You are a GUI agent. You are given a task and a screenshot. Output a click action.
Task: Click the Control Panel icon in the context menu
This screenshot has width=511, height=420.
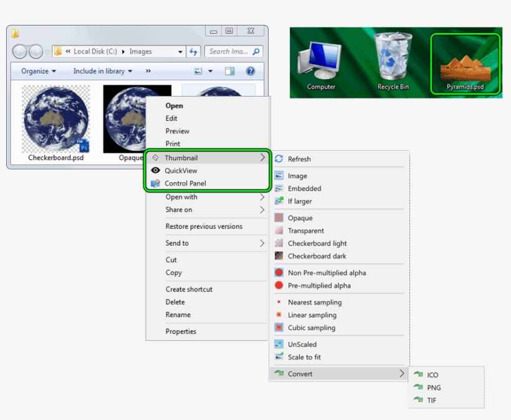156,183
